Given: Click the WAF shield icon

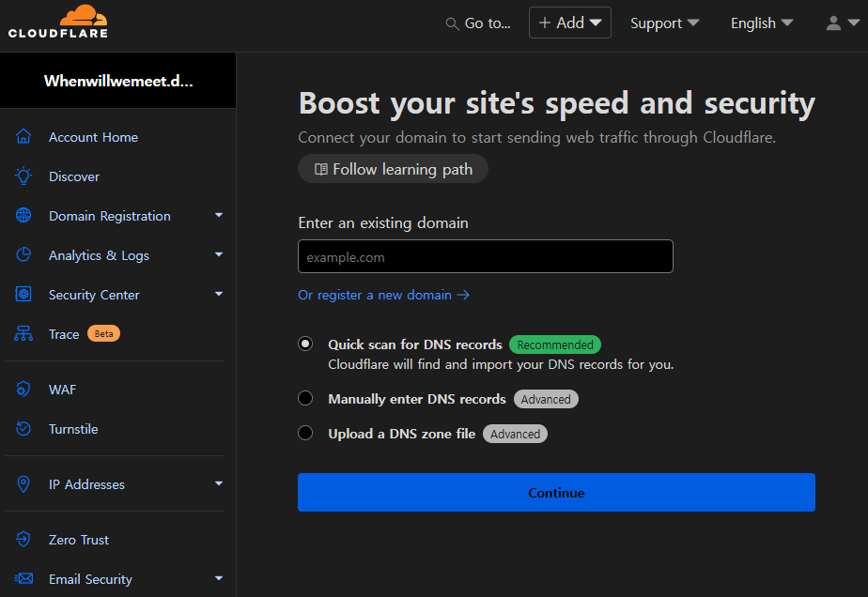Looking at the screenshot, I should coord(23,389).
